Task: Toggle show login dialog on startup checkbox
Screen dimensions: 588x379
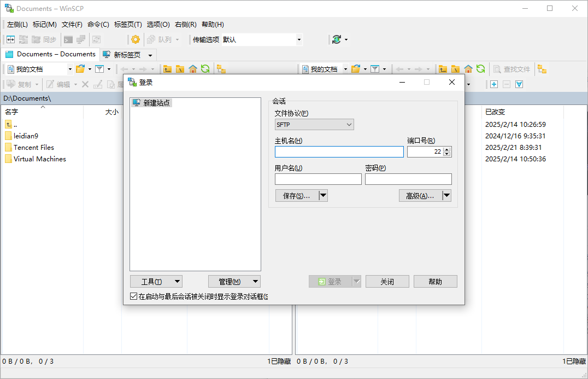Action: (133, 296)
